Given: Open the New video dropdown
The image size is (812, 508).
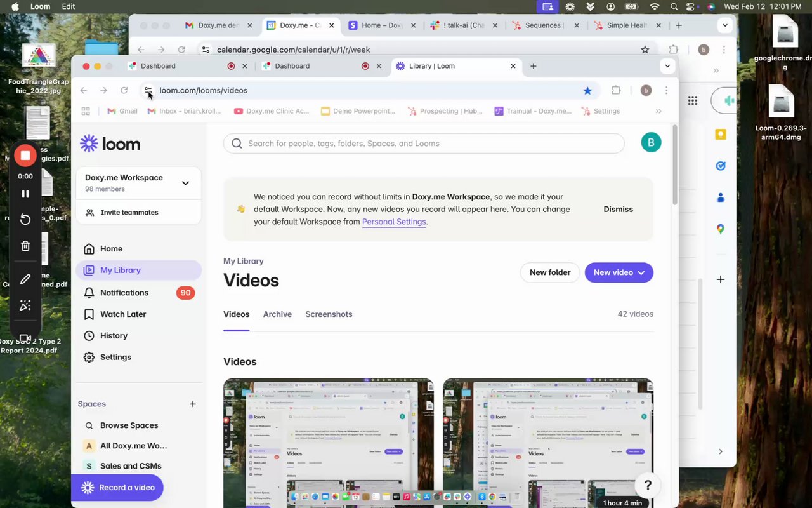Looking at the screenshot, I should tap(619, 272).
